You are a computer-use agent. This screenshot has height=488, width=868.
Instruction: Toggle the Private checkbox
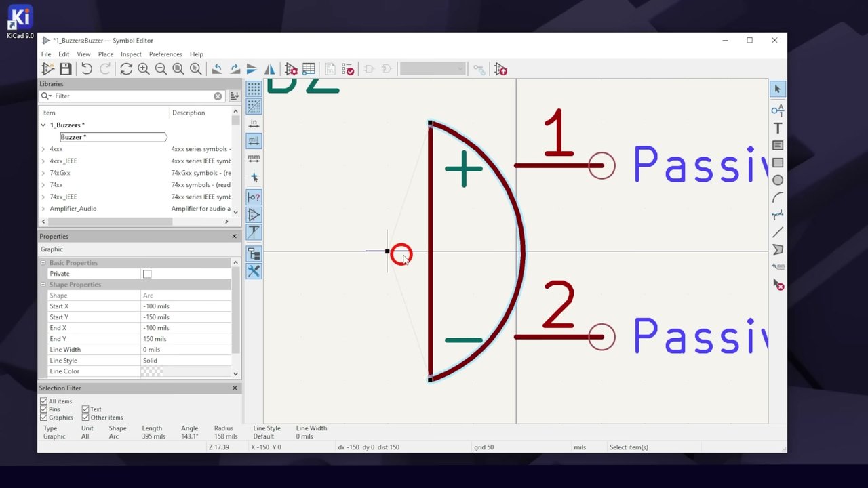[147, 274]
